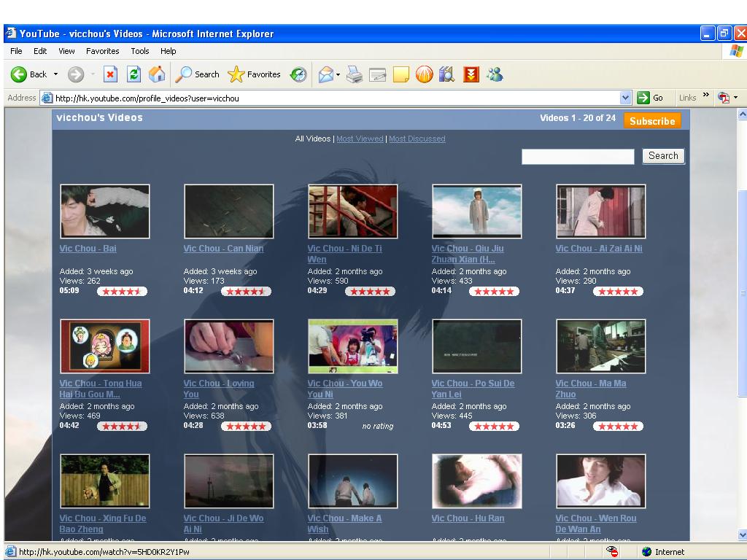
Task: Open the Most Discussed link
Action: (417, 139)
